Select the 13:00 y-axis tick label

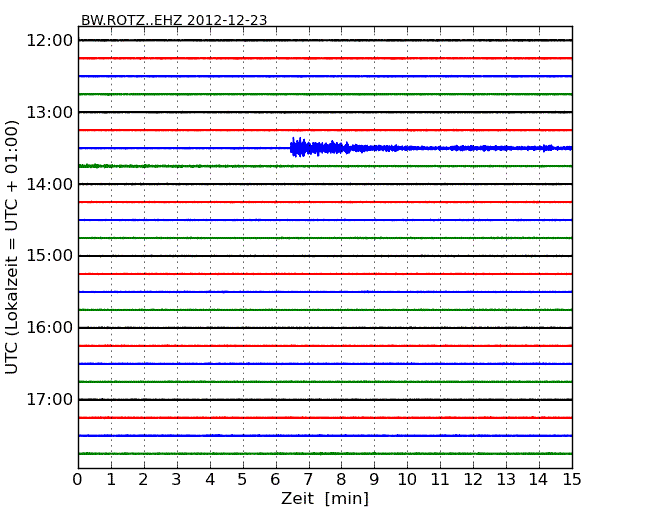point(49,112)
